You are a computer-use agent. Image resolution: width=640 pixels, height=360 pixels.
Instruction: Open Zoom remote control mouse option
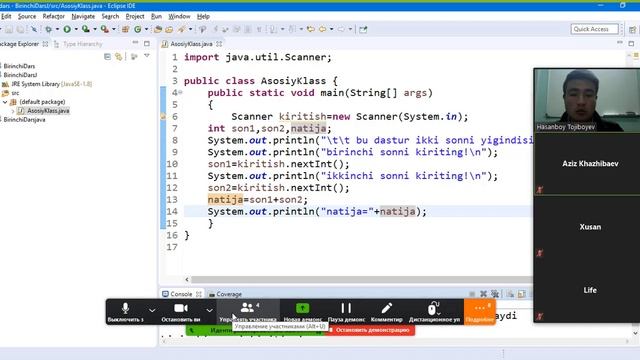[x=434, y=312]
